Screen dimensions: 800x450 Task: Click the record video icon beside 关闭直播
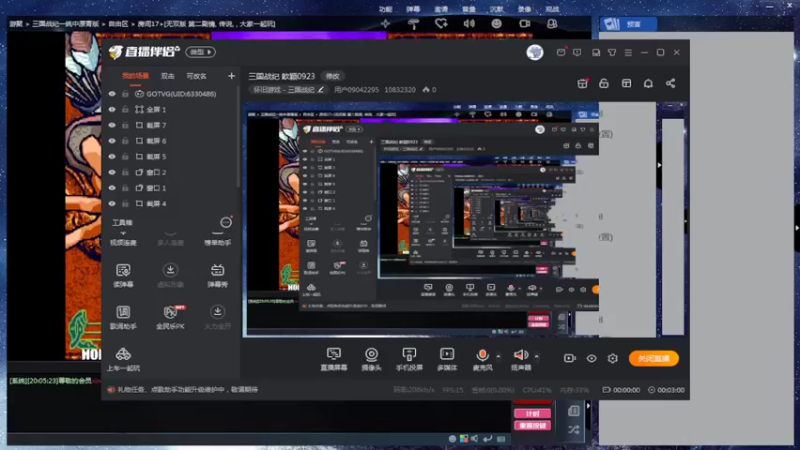coord(569,358)
